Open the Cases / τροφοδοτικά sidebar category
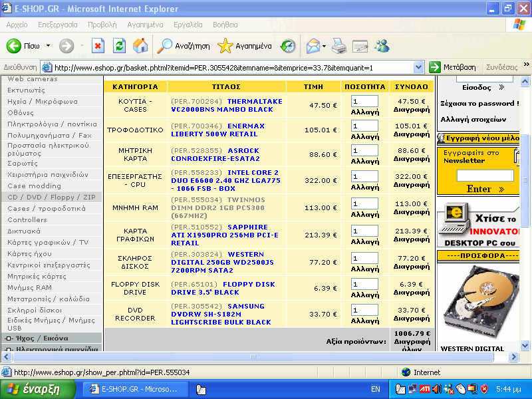Viewport: 532px width, 399px height. (47, 209)
